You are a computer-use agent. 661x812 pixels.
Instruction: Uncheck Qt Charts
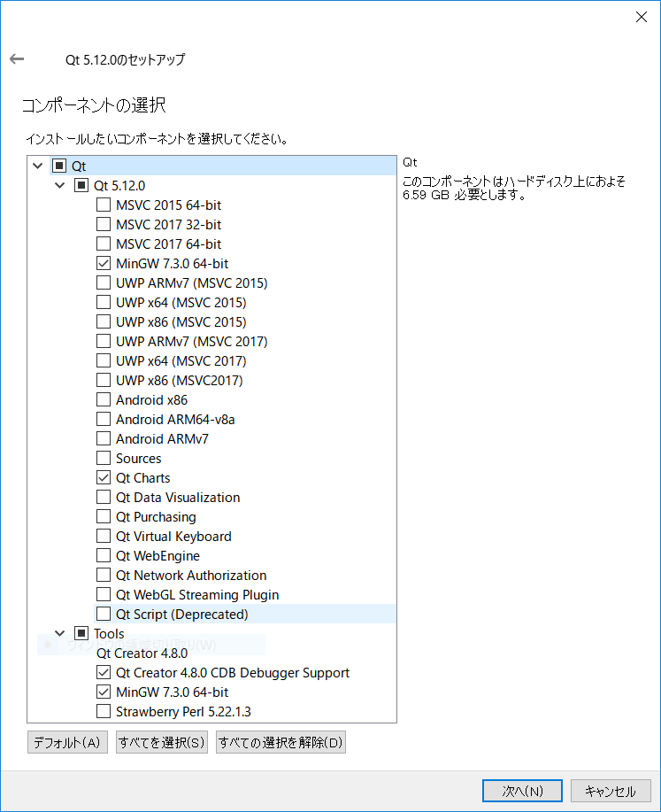tap(104, 478)
